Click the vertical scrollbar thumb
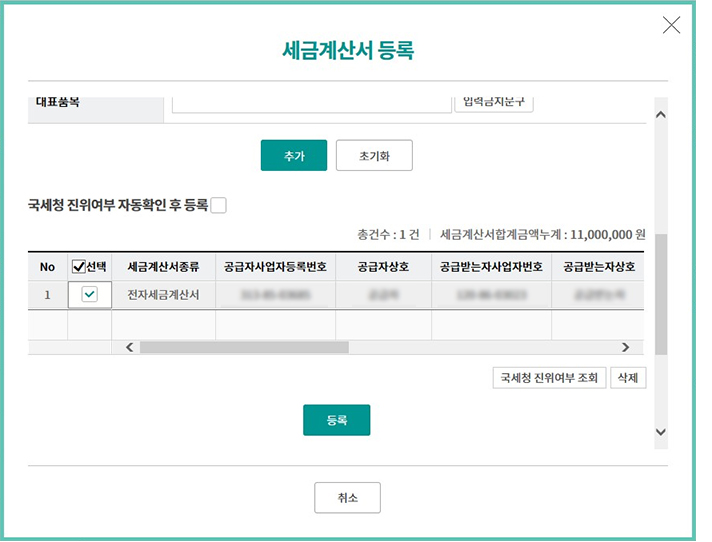712x542 pixels. point(659,295)
